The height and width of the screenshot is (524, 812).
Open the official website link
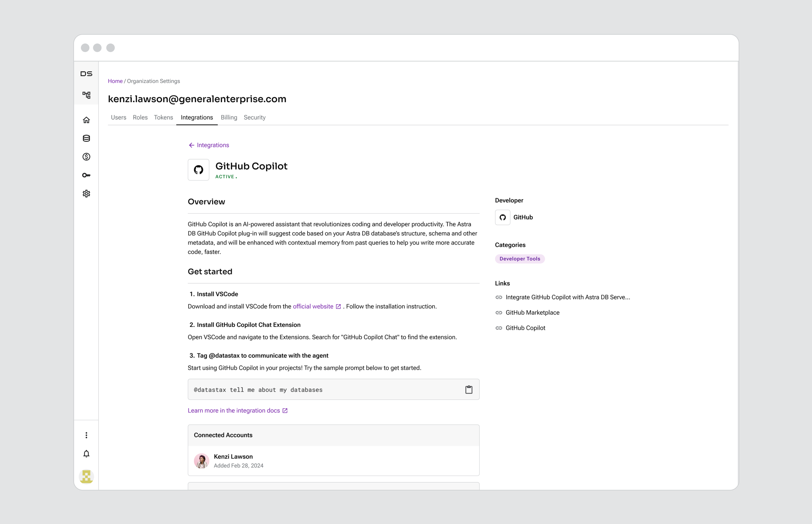(313, 307)
